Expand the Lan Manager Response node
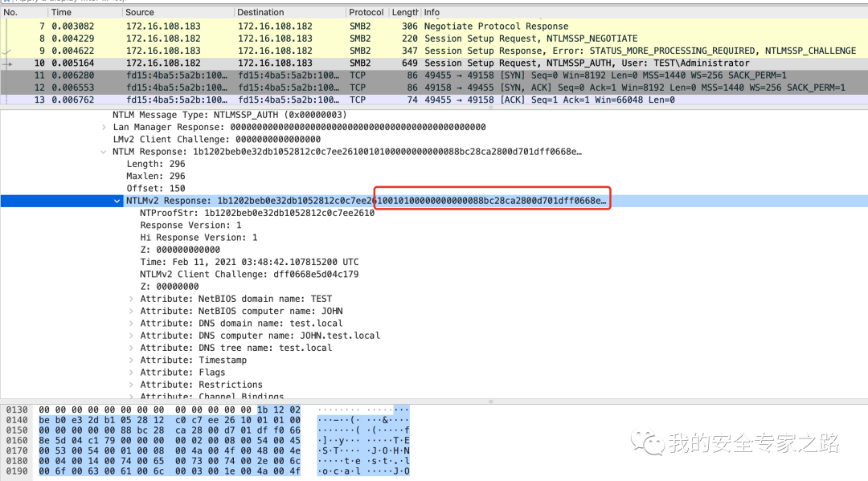 (x=104, y=127)
